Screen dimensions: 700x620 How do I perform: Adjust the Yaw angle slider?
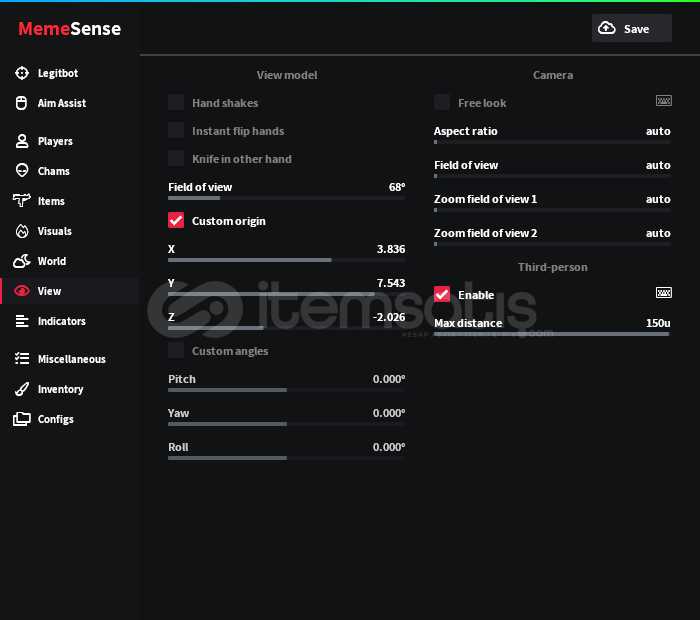click(x=287, y=424)
